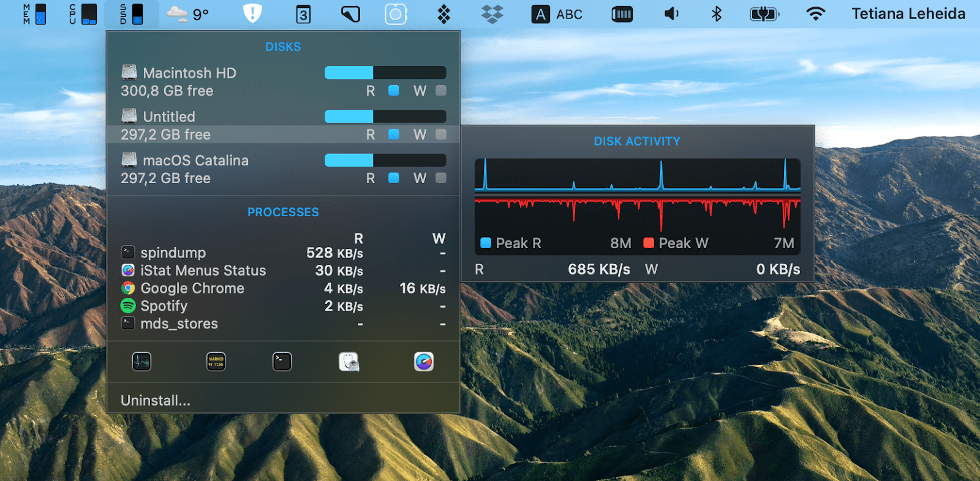980x481 pixels.
Task: Launch the Console app shortcut icon
Action: (x=216, y=362)
